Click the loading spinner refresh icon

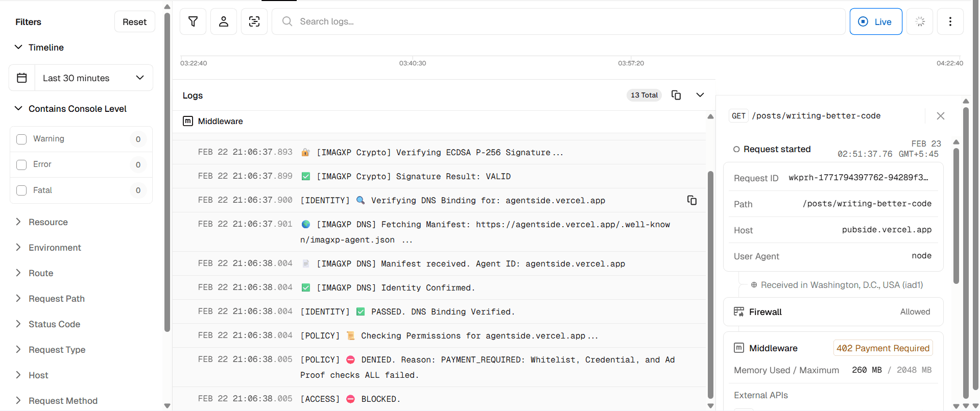(920, 21)
